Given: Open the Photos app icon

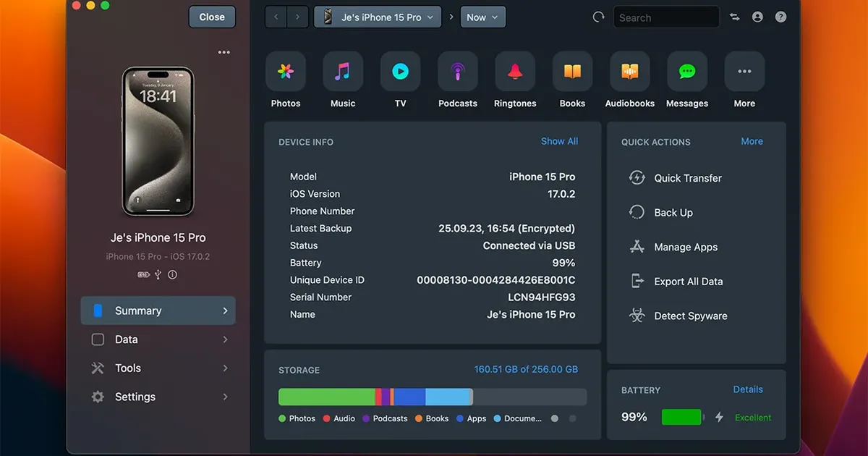Looking at the screenshot, I should tap(286, 71).
